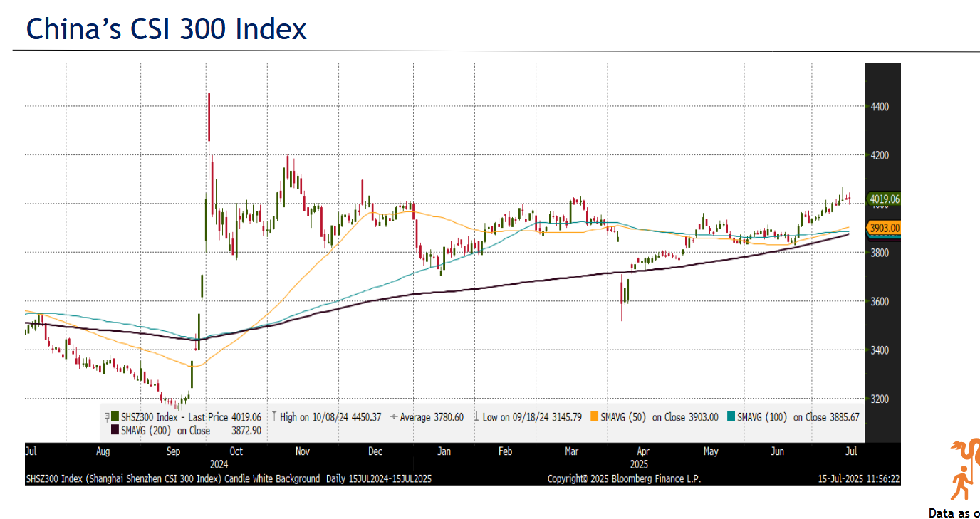Click the SHSZ300 Index chart description footer
980x519 pixels.
pos(228,479)
